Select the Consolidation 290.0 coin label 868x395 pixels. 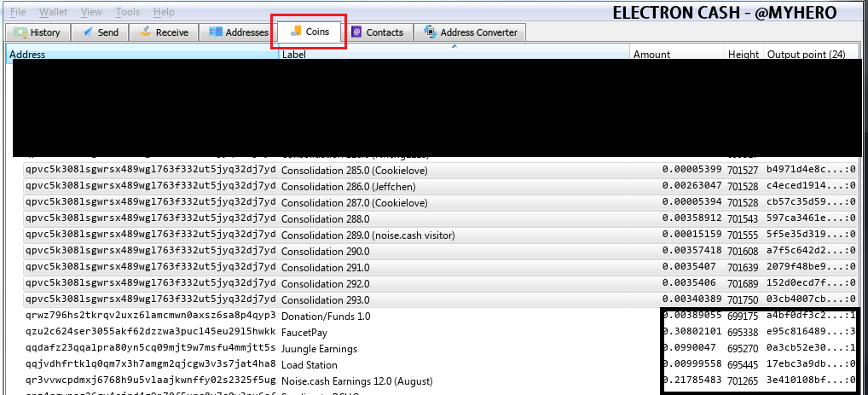click(326, 252)
